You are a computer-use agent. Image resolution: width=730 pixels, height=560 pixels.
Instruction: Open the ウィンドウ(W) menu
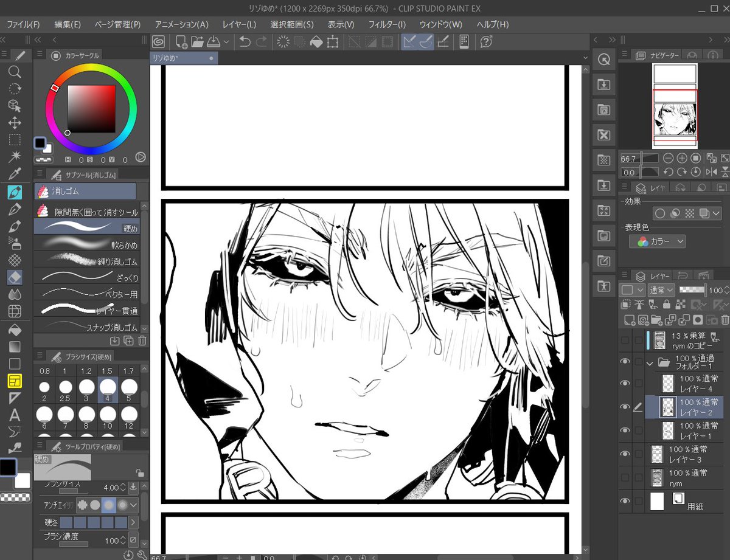440,24
